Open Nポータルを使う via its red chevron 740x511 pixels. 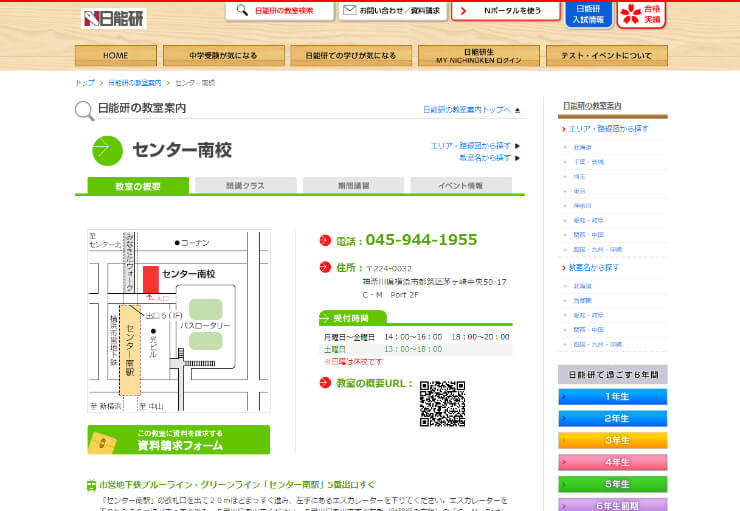[463, 10]
